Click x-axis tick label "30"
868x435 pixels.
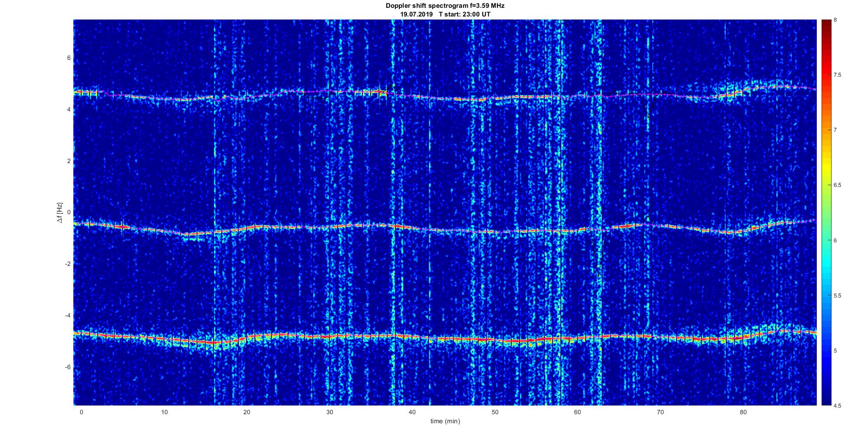[329, 412]
